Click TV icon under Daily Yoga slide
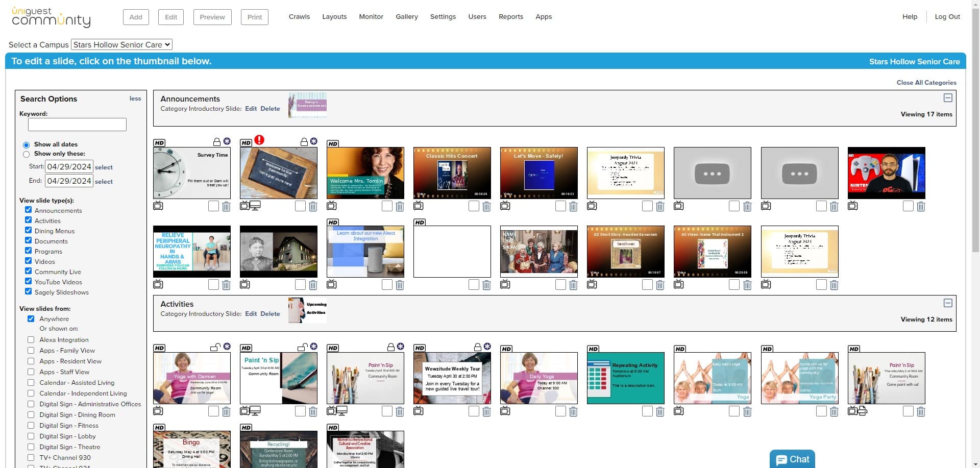Viewport: 980px width, 468px height. (505, 411)
